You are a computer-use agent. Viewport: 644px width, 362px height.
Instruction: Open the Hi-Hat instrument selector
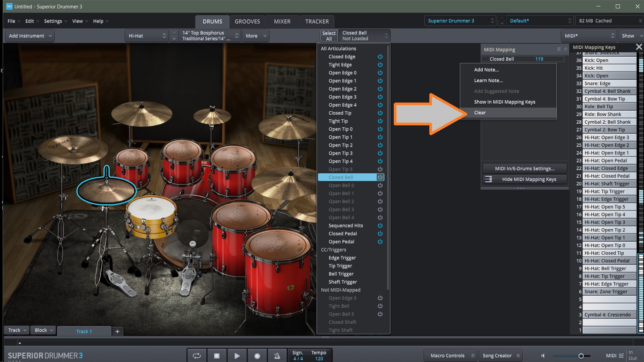(x=147, y=36)
